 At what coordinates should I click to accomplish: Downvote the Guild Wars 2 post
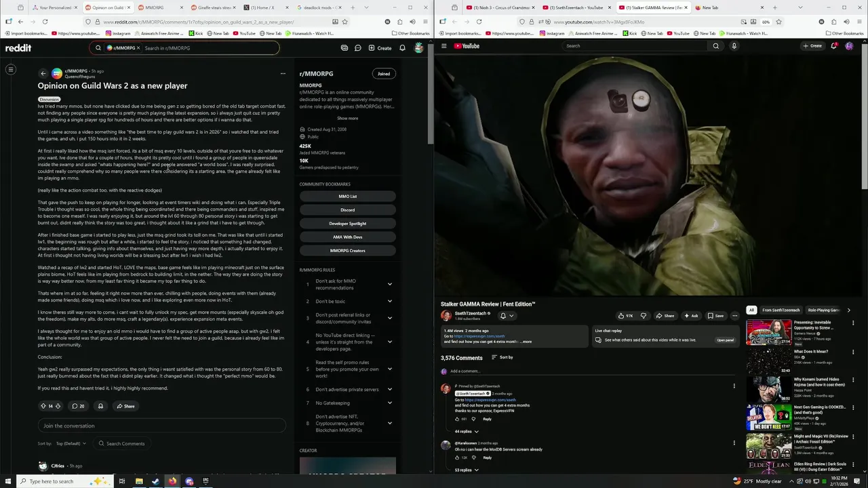(x=58, y=406)
